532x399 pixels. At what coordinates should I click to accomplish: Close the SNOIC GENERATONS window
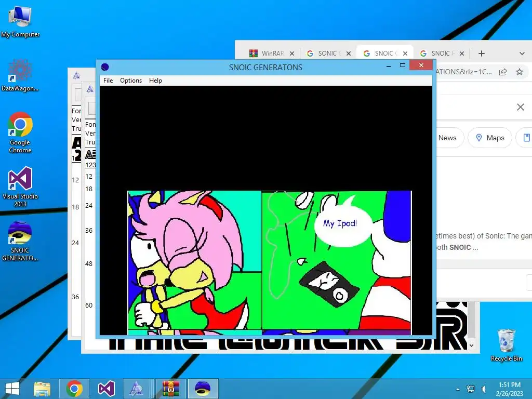[421, 65]
